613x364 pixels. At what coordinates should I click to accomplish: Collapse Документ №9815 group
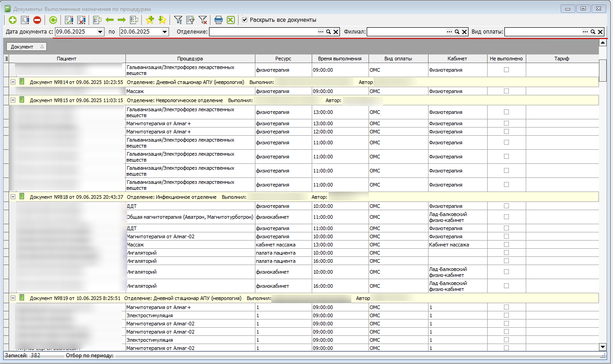pyautogui.click(x=13, y=100)
